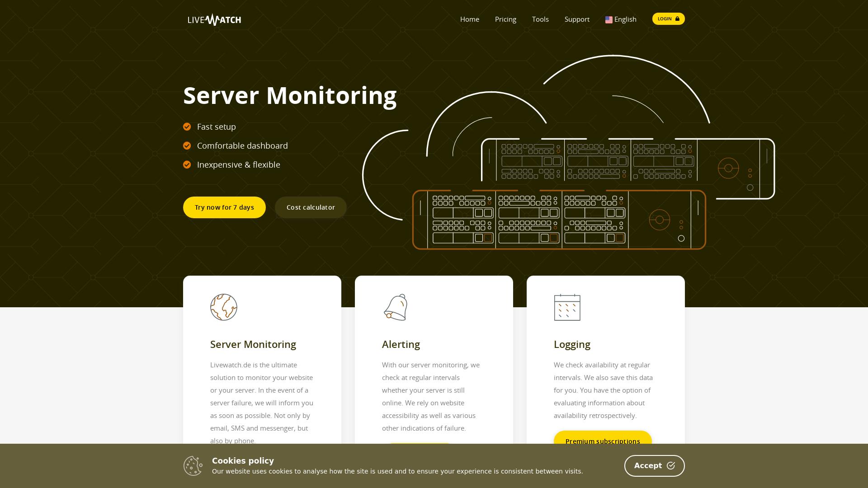The image size is (868, 488).
Task: Open the Support menu
Action: point(577,19)
